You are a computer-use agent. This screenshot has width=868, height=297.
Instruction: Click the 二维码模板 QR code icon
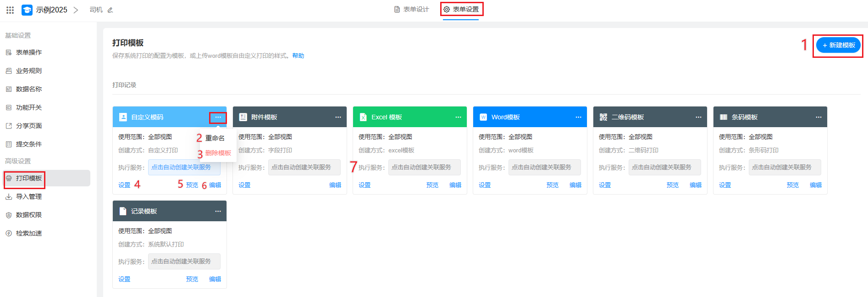pos(603,117)
